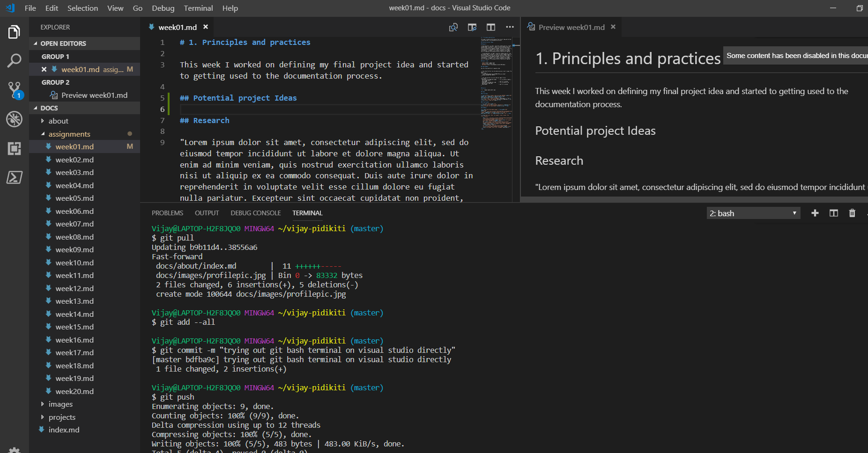
Task: Add a new terminal with plus icon
Action: pos(815,213)
